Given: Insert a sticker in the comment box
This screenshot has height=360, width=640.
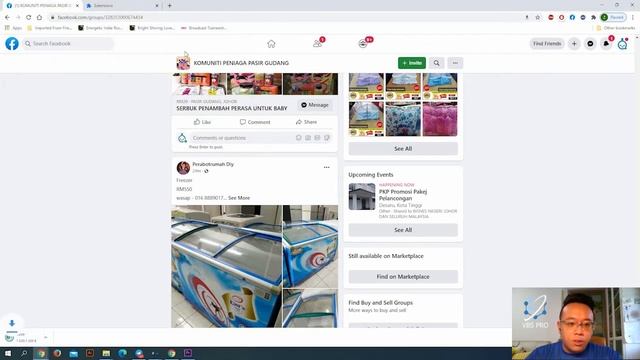Looking at the screenshot, I should pyautogui.click(x=327, y=138).
